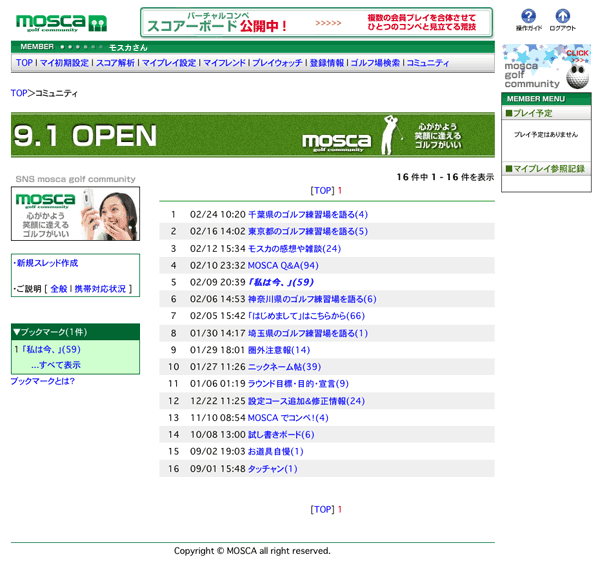The height and width of the screenshot is (581, 600).
Task: Open thread 埼玉県のゴルフ練習場を語る(1)
Action: (x=308, y=333)
